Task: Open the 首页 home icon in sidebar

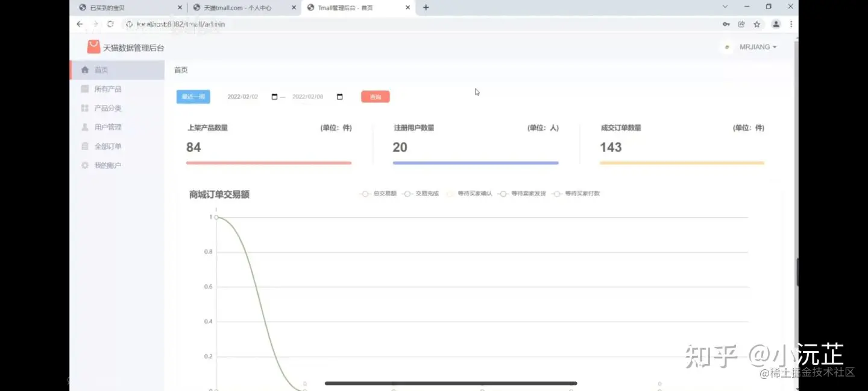Action: [x=85, y=70]
